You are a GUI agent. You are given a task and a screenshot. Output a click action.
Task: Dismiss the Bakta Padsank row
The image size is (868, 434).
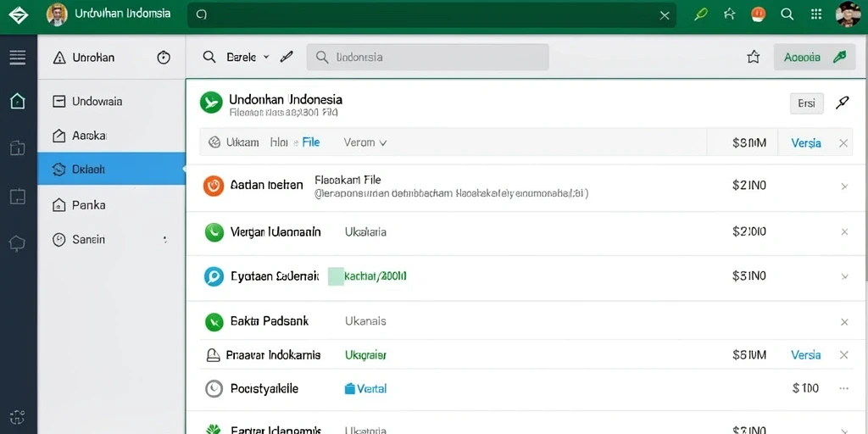coord(844,321)
